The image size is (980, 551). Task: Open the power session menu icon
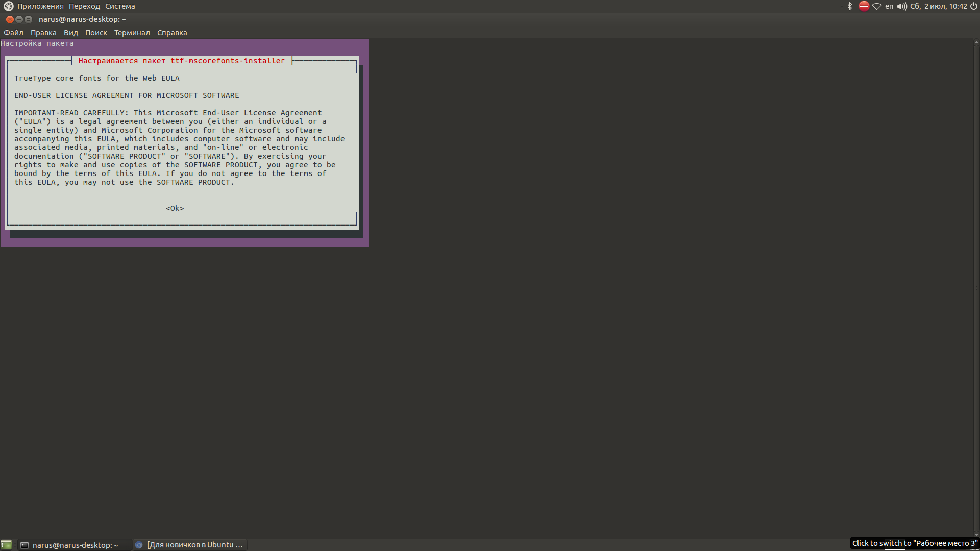(974, 6)
